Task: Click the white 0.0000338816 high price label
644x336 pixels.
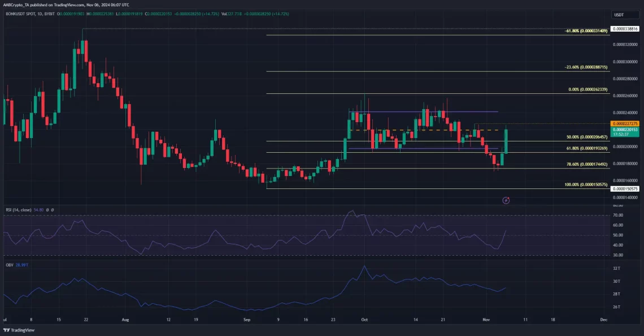Action: click(x=625, y=28)
